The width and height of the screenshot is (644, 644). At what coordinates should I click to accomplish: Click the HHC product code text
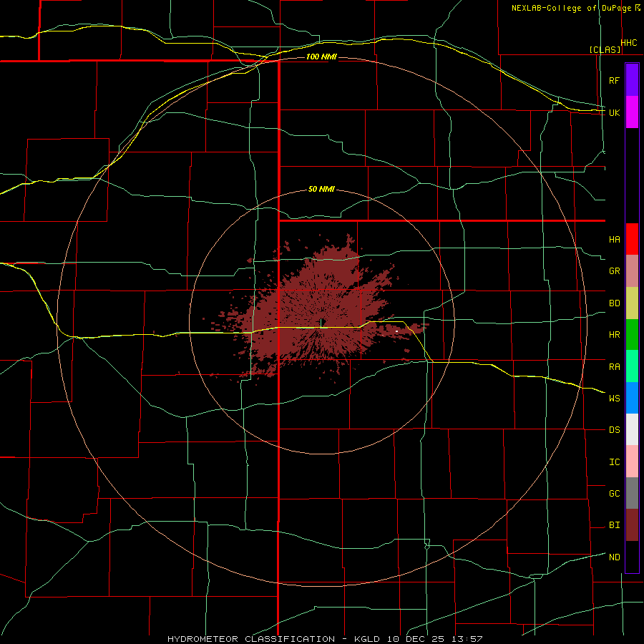pyautogui.click(x=629, y=43)
